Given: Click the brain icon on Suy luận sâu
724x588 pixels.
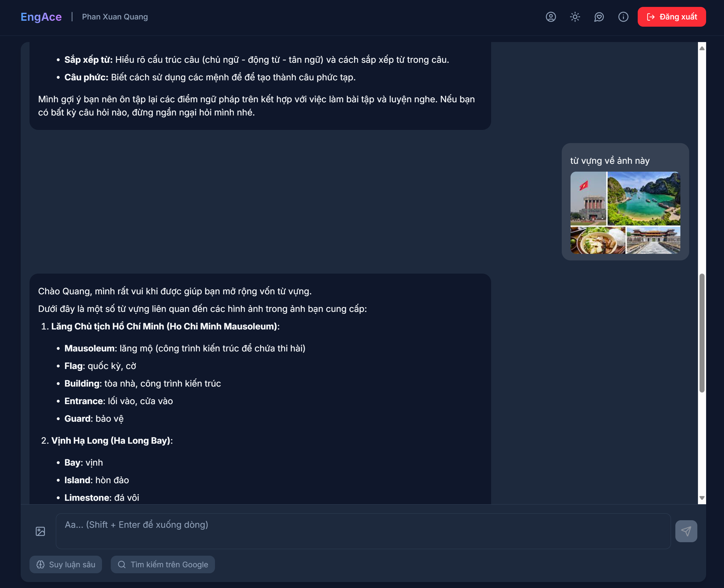Looking at the screenshot, I should [41, 564].
